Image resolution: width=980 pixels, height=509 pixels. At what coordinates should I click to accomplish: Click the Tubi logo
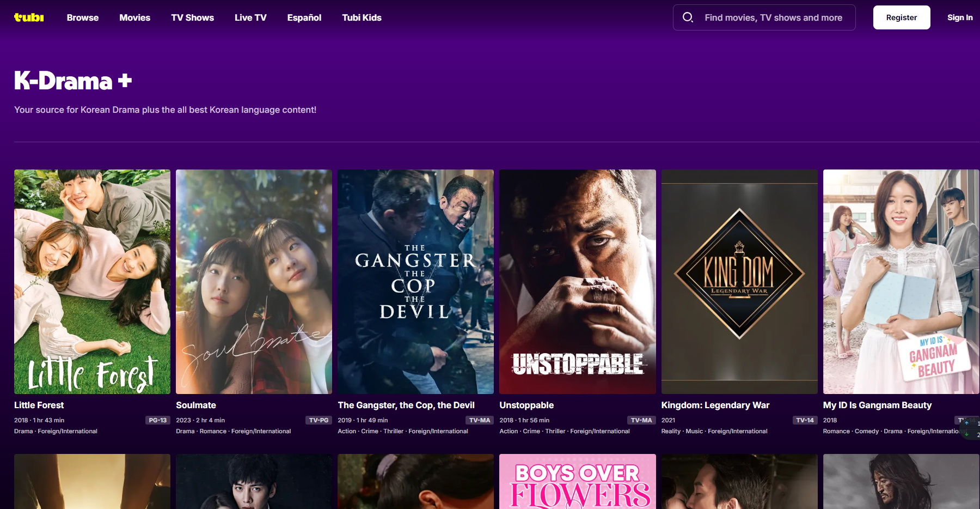click(29, 17)
